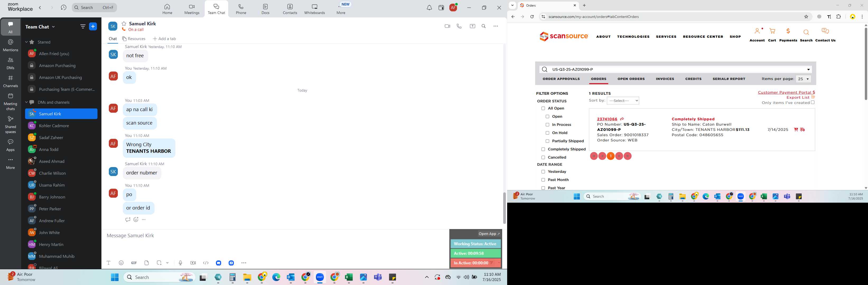Viewport: 868px width, 285px height.
Task: Click the share screen icon in chat header
Action: 472,26
